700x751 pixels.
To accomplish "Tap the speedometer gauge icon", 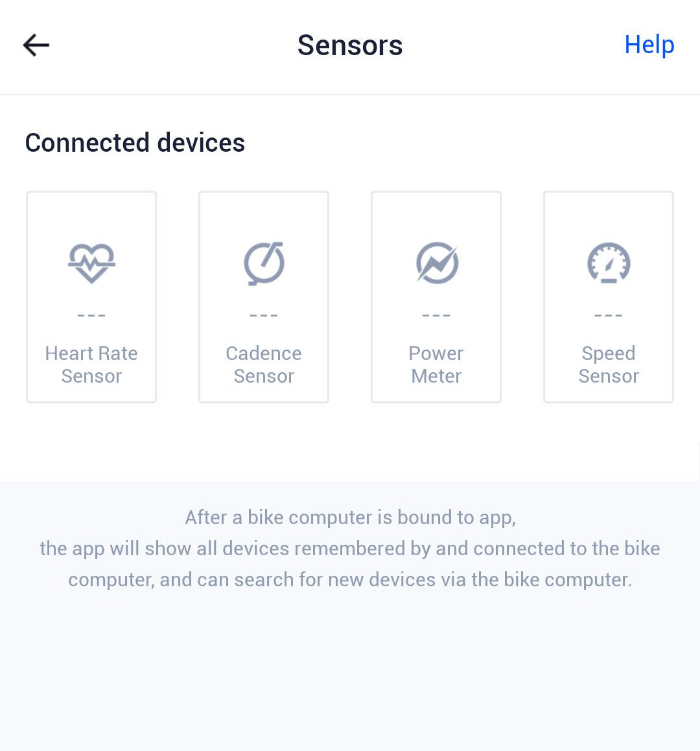I will click(609, 263).
